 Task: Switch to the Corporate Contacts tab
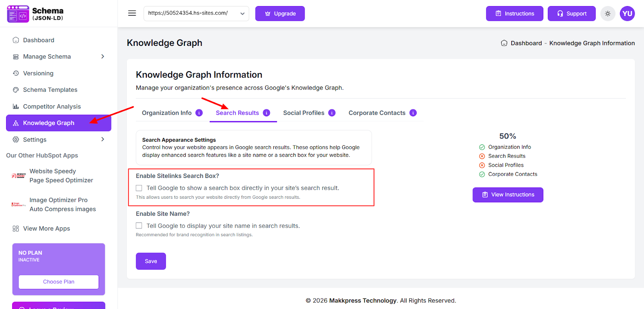click(x=377, y=113)
